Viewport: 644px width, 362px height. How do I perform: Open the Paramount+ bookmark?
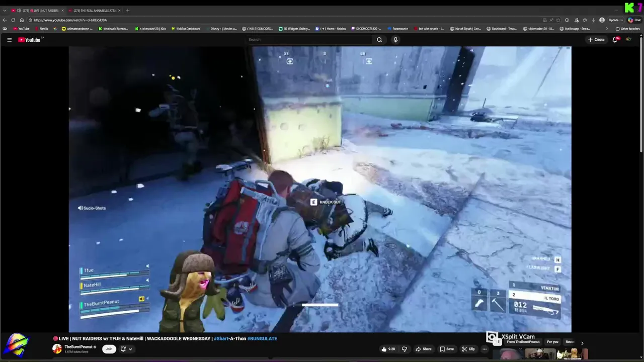coord(398,29)
